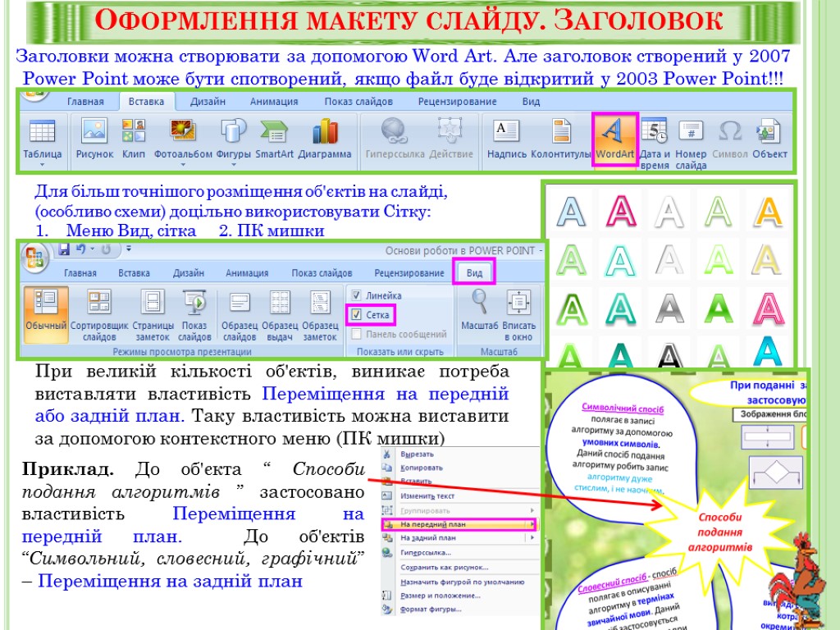Choose Гиперссылка in context menu

pyautogui.click(x=426, y=552)
